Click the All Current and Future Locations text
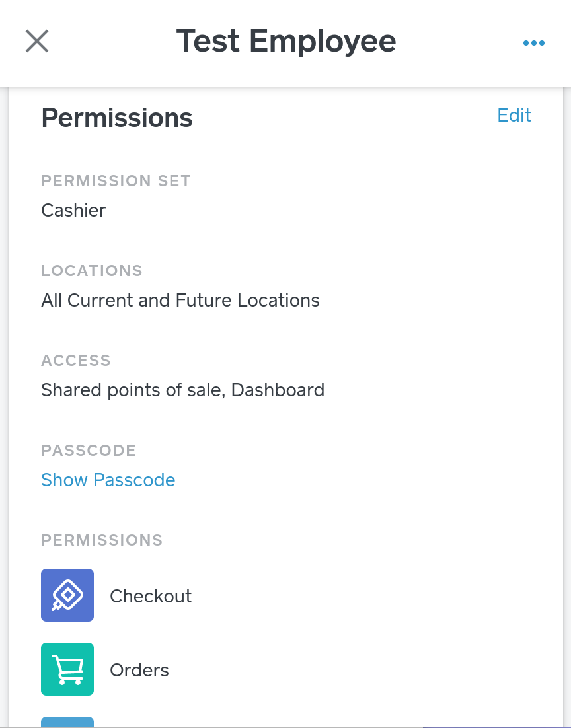This screenshot has width=571, height=728. [x=180, y=301]
